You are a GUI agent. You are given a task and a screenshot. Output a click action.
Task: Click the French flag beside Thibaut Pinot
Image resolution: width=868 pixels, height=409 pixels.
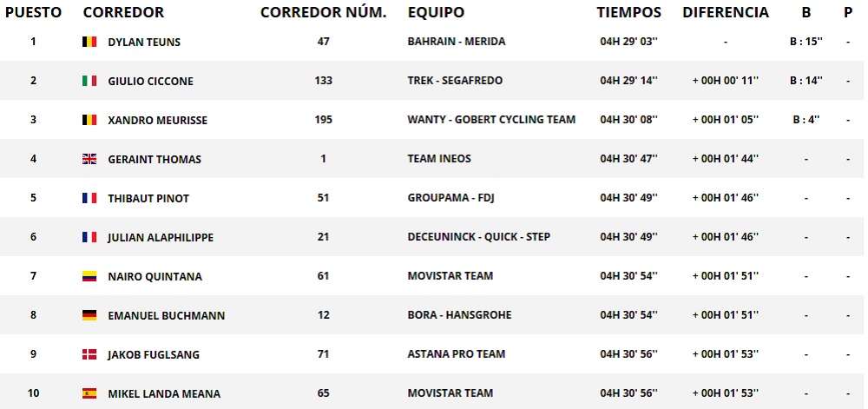point(89,198)
